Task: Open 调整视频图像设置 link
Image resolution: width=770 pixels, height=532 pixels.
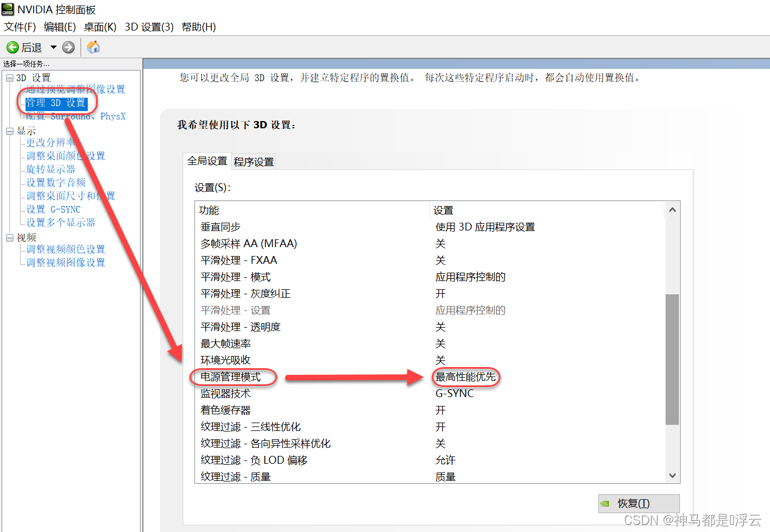Action: click(x=66, y=263)
